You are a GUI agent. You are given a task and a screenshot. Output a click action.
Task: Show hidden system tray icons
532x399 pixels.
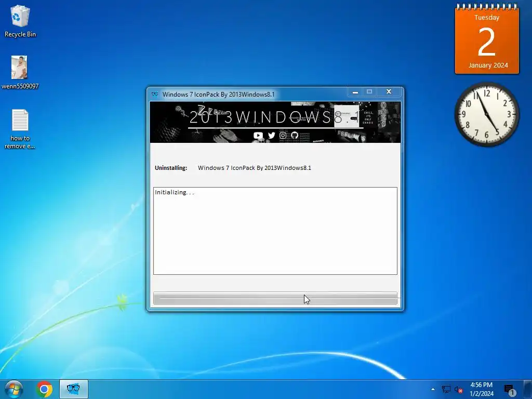coord(433,389)
